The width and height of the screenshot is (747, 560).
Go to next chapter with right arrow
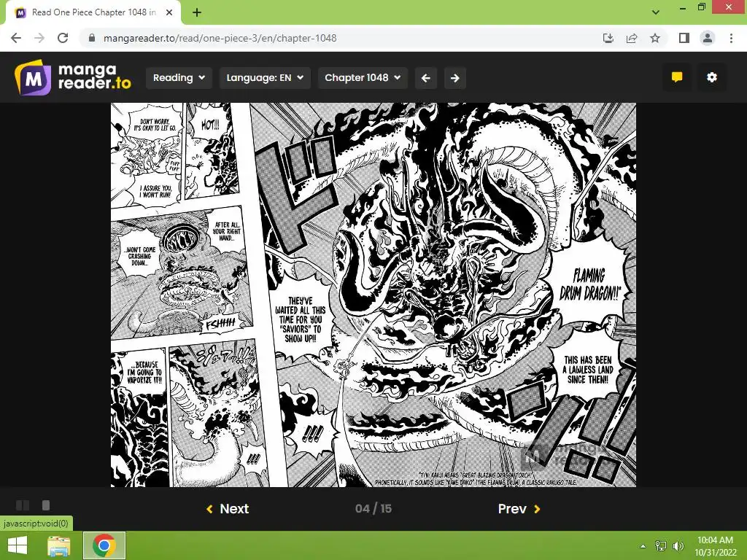[x=455, y=78]
